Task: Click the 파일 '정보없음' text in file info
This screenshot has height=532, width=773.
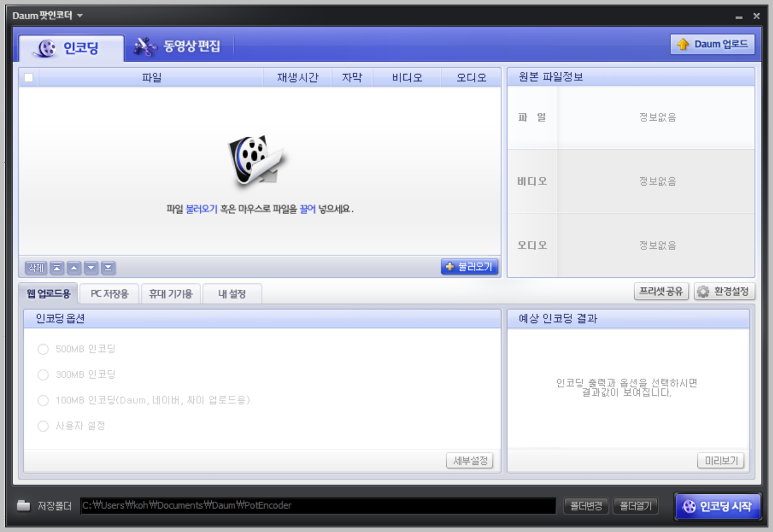Action: [657, 117]
